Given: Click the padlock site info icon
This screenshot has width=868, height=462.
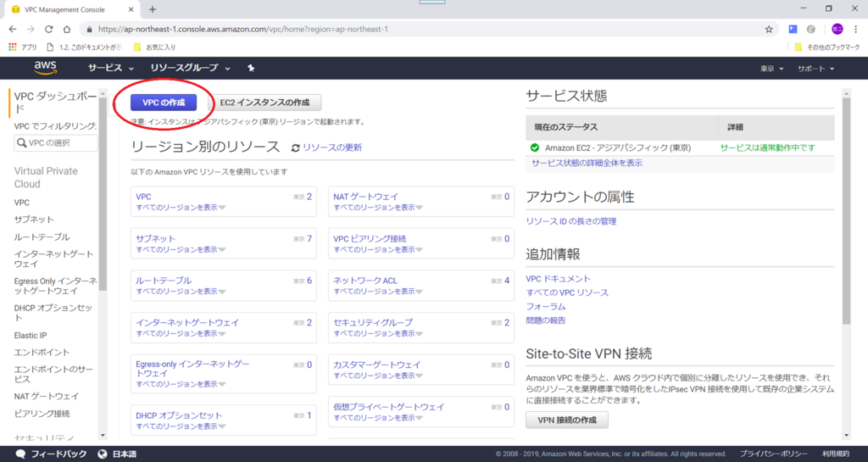Looking at the screenshot, I should coord(89,30).
